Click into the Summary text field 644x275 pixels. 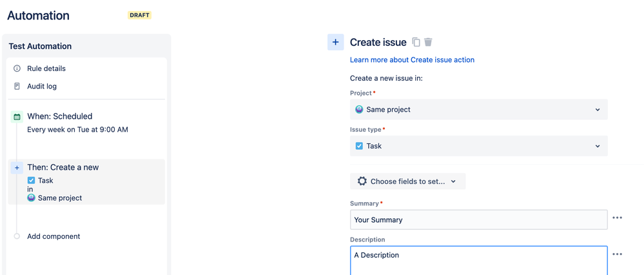478,219
